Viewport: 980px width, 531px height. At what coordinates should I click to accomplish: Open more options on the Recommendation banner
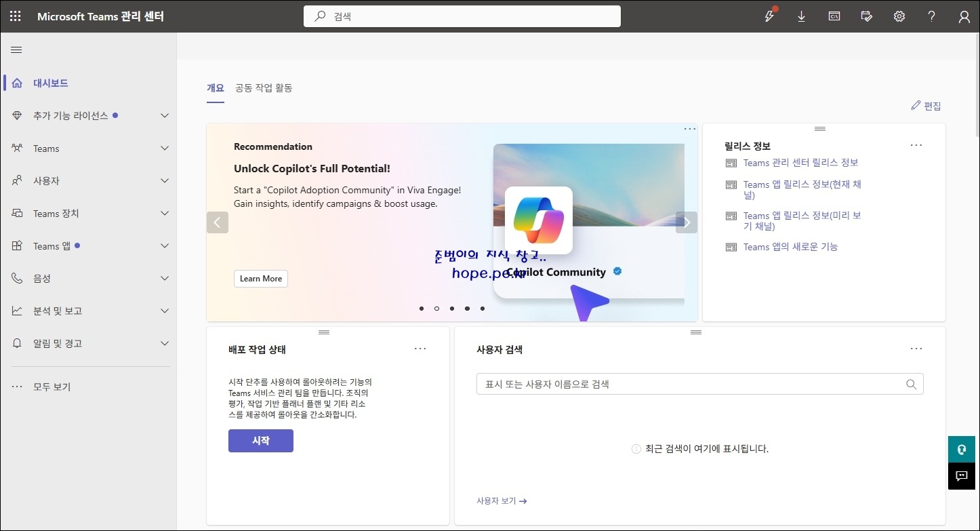coord(690,129)
